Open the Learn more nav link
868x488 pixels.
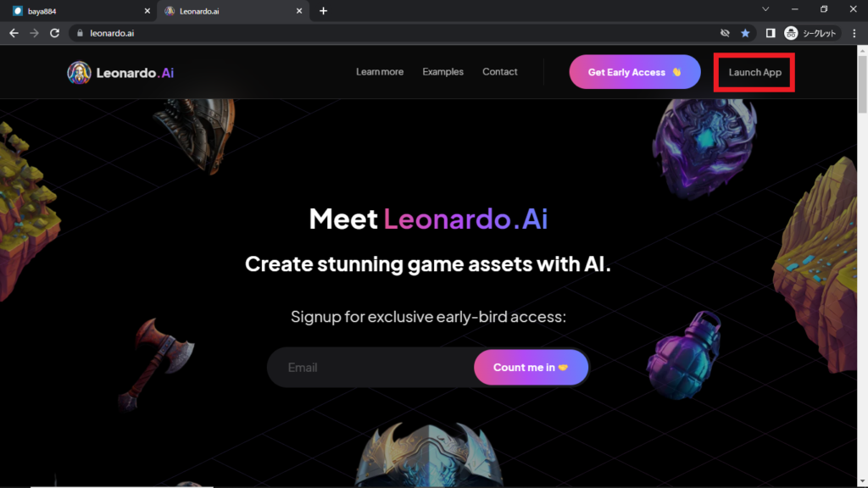click(380, 71)
